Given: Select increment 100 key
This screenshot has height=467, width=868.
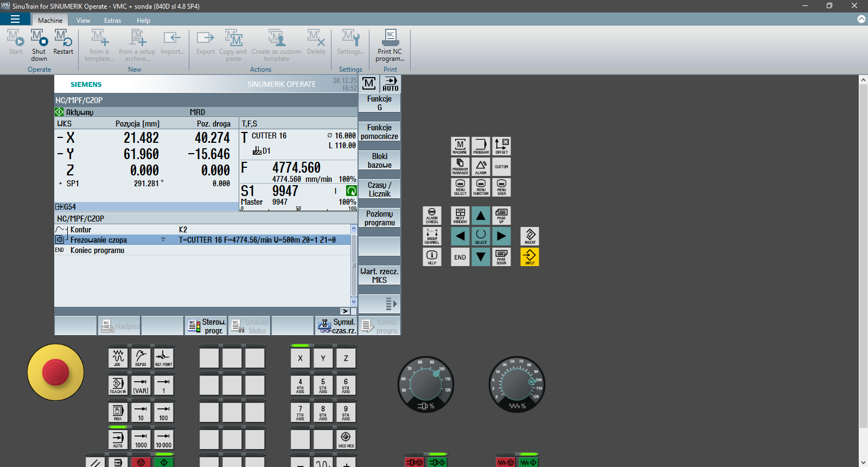Looking at the screenshot, I should click(x=163, y=413).
